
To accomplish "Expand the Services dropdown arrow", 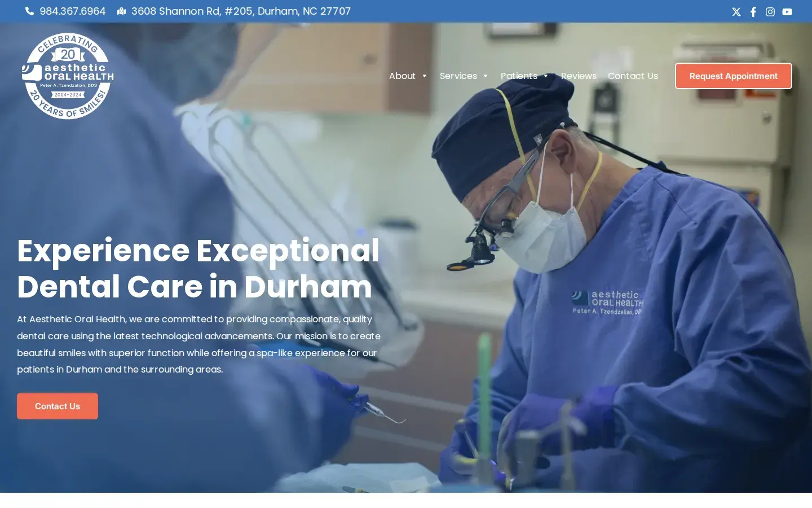I will pos(486,76).
